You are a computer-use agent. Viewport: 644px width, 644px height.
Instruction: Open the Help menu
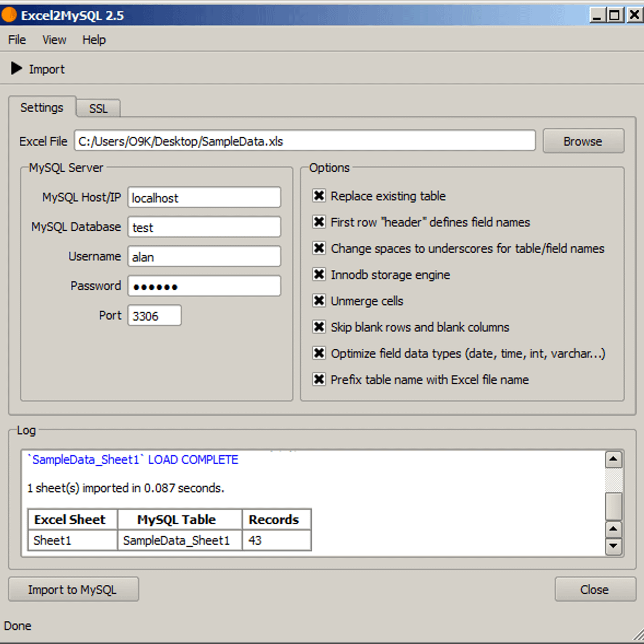tap(94, 40)
